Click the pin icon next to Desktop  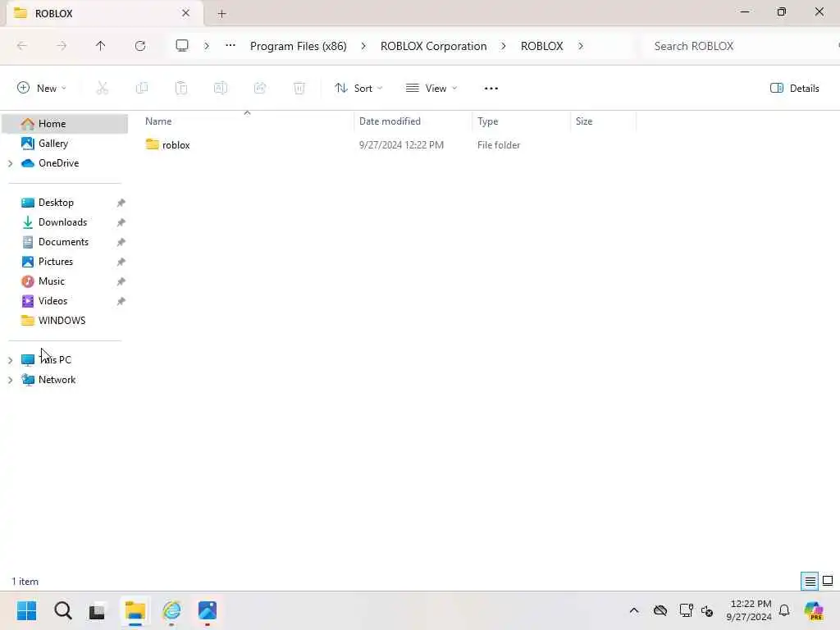click(x=121, y=203)
